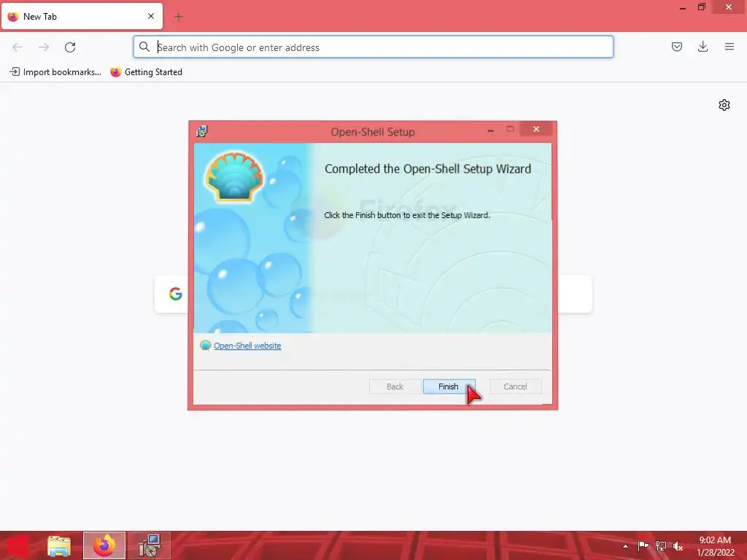
Task: Open the Save to Pocket button
Action: tap(676, 47)
